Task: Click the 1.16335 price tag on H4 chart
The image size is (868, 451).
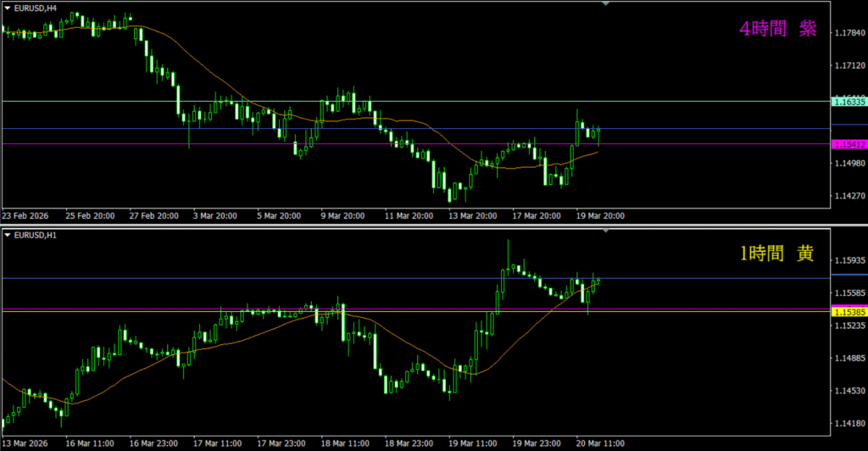Action: (849, 102)
